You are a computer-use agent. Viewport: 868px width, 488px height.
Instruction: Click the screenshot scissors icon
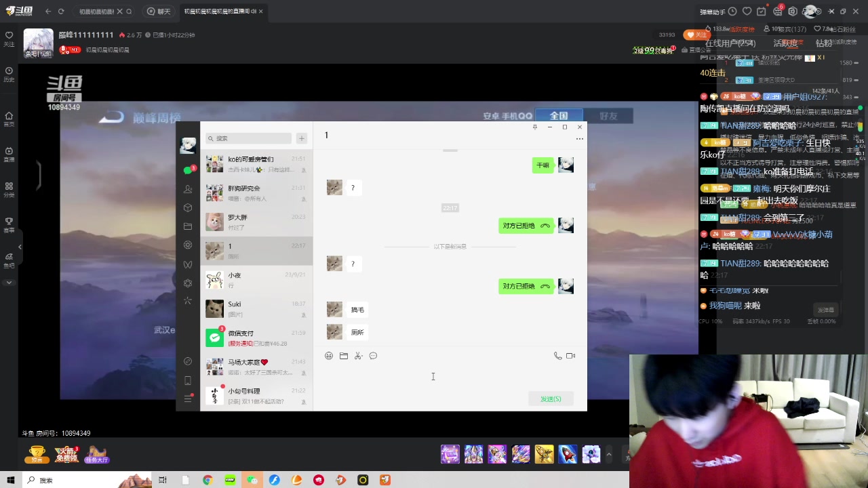pos(358,356)
